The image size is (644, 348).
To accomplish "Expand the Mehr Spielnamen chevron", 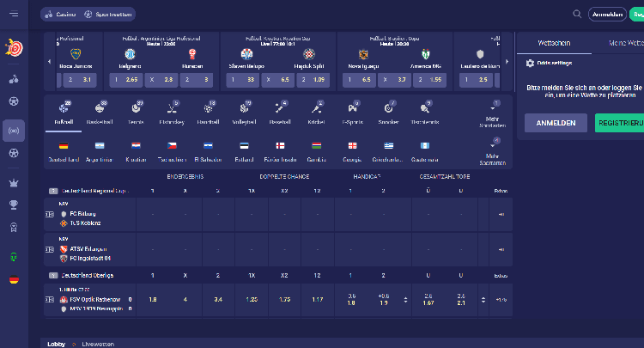I will point(493,150).
